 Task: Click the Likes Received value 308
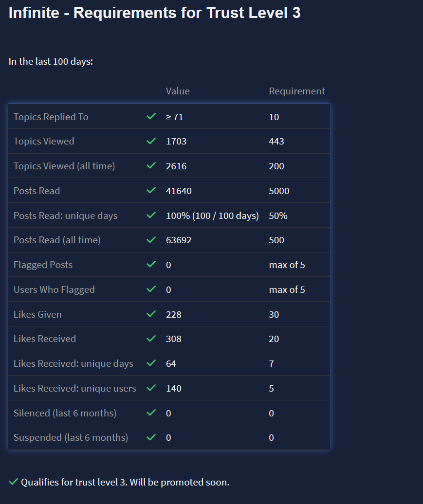tap(174, 339)
